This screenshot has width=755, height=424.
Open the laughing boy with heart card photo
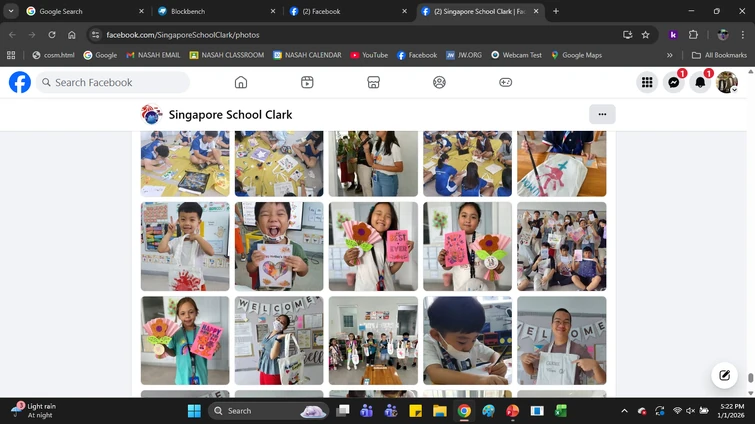279,246
